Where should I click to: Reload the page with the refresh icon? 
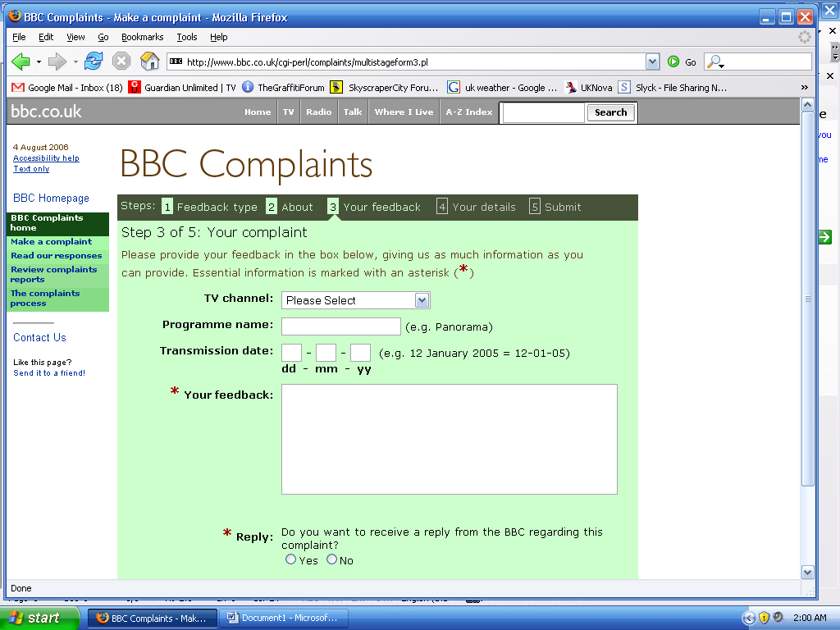(94, 62)
